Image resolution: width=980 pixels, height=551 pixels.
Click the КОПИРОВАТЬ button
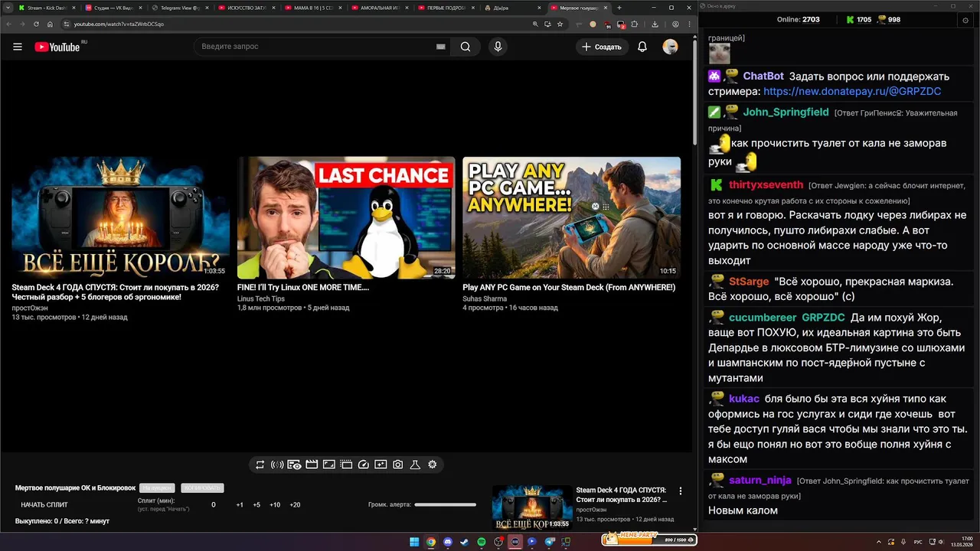(202, 488)
